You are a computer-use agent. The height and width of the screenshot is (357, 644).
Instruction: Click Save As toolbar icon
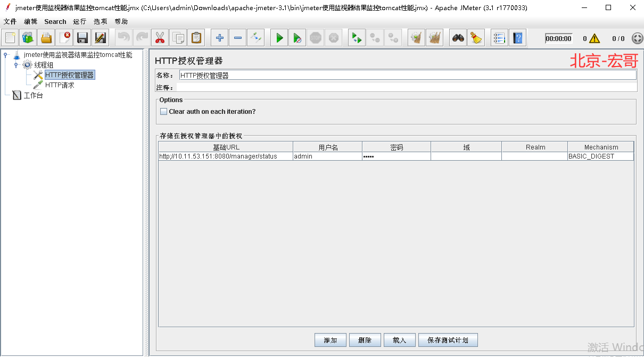100,38
